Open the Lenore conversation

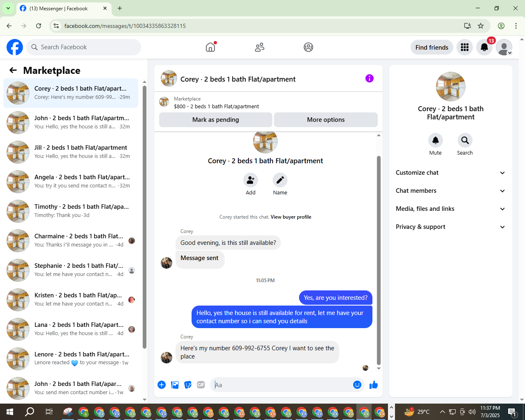tap(71, 359)
